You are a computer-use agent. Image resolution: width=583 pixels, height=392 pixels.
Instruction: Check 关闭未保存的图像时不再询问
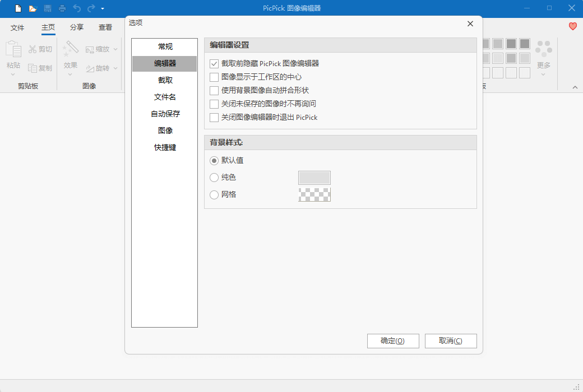pyautogui.click(x=214, y=104)
